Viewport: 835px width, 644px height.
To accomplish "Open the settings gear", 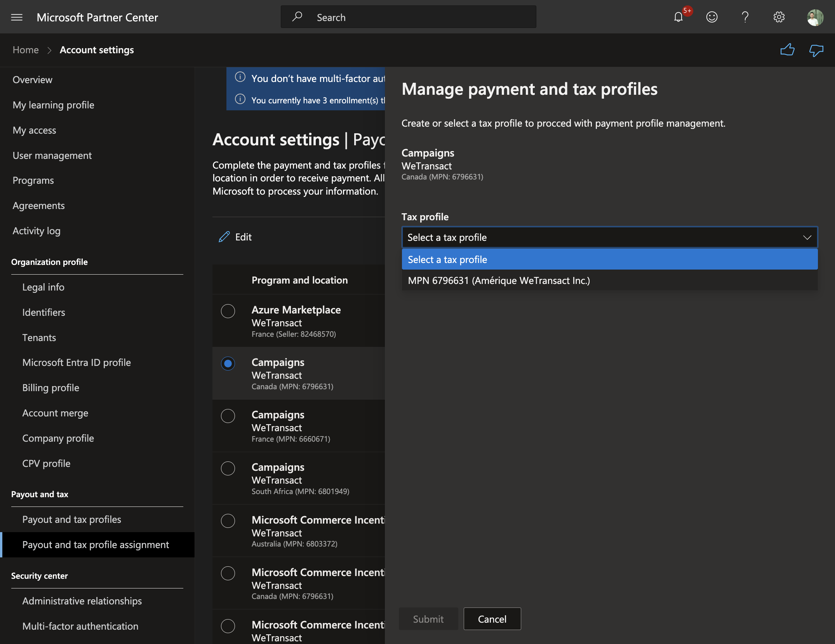I will (x=779, y=17).
